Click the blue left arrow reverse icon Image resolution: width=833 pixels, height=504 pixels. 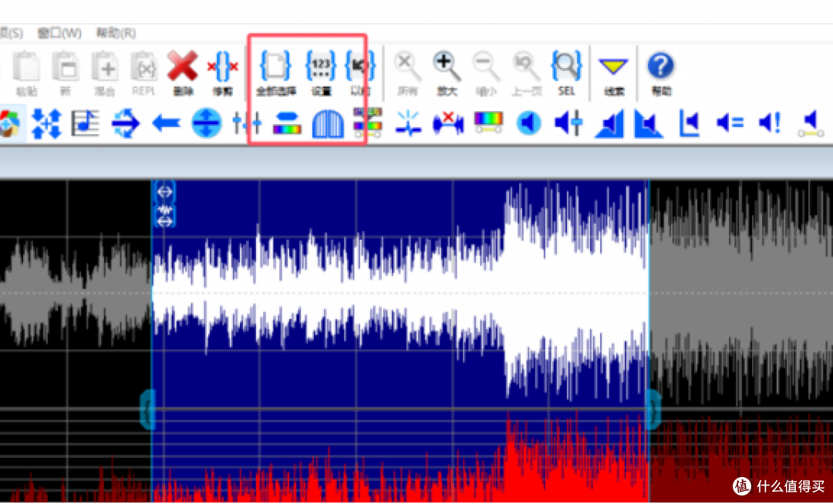tap(167, 123)
